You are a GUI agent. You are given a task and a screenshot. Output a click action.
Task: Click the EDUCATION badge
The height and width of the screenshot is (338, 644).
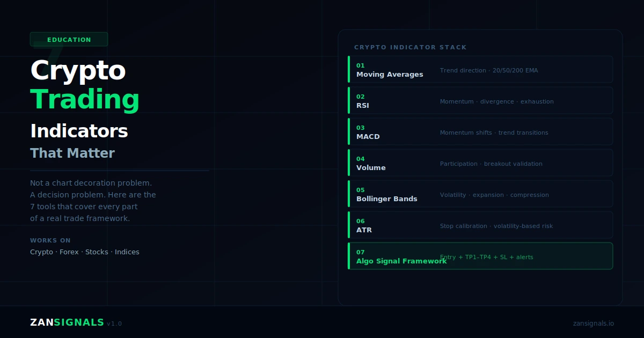coord(69,39)
